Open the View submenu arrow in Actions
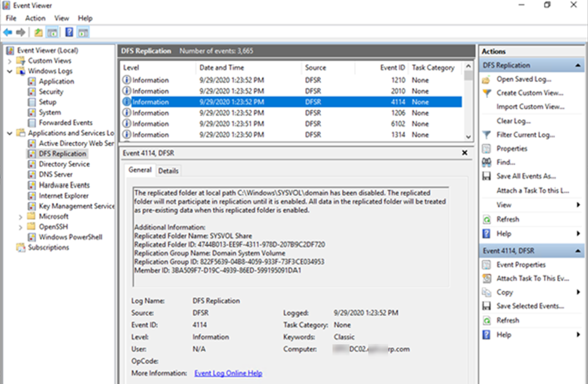Viewport: 588px width, 384px height. 578,205
